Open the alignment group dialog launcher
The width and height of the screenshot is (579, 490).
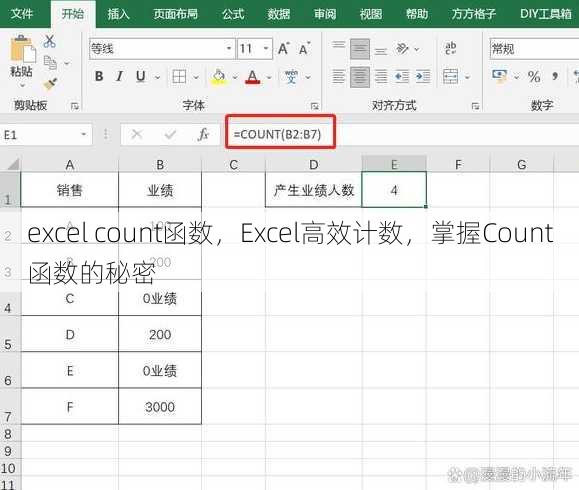pyautogui.click(x=475, y=106)
